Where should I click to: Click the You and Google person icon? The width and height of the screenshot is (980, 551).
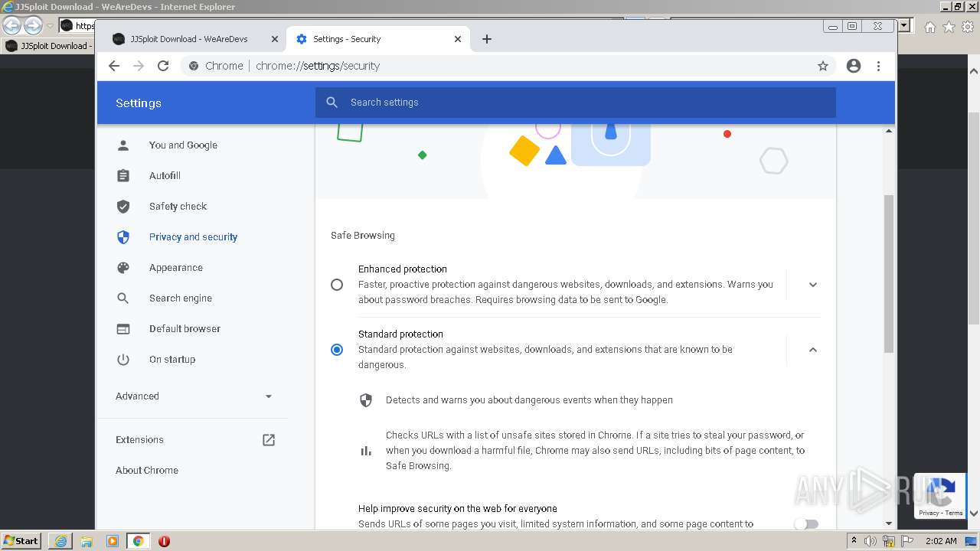[x=123, y=145]
